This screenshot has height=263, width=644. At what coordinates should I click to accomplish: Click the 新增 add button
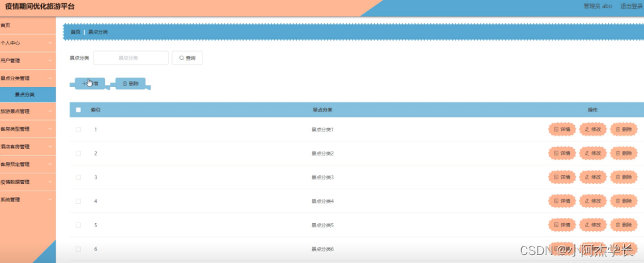coord(90,84)
